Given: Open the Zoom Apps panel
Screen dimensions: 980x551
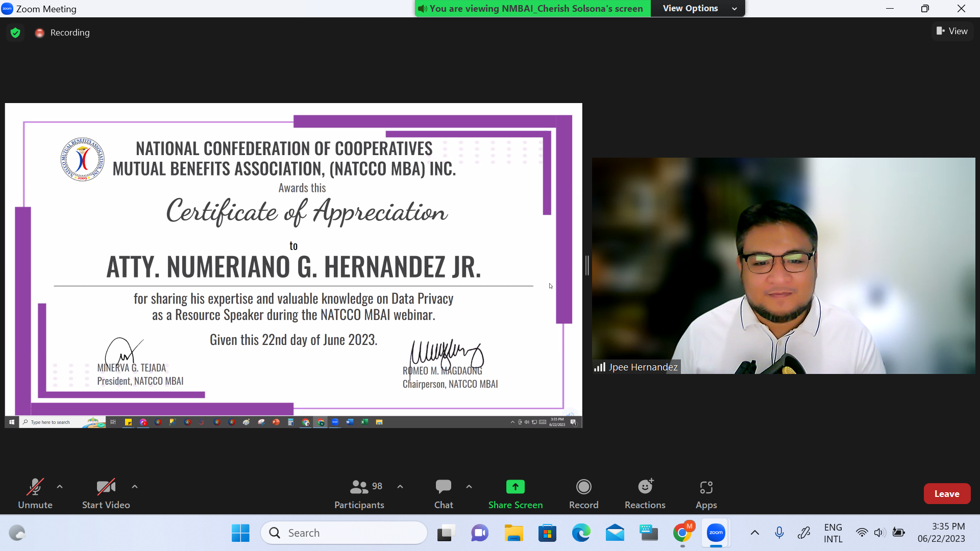Looking at the screenshot, I should [706, 494].
